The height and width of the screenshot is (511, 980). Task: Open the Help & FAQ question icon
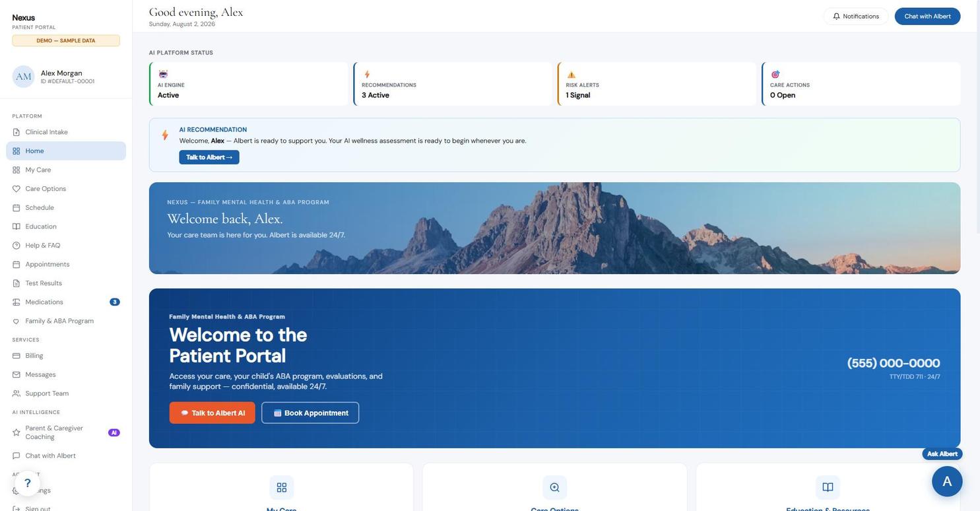(x=16, y=246)
